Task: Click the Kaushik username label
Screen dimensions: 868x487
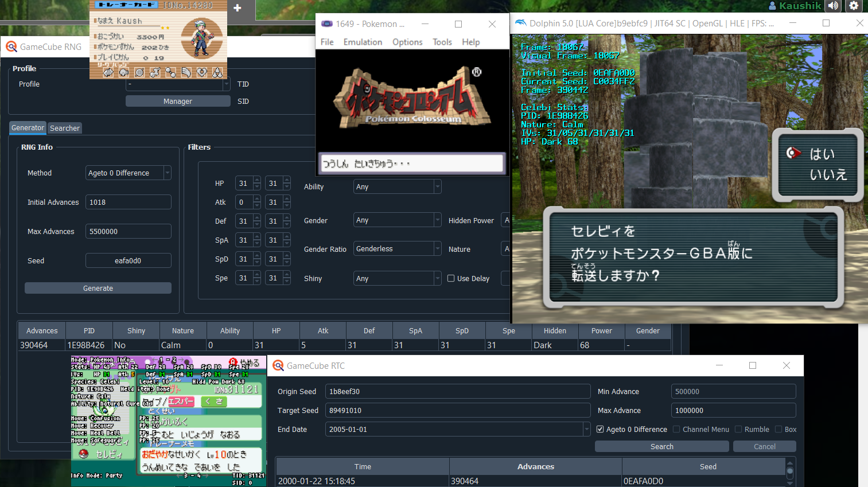Action: coord(800,6)
